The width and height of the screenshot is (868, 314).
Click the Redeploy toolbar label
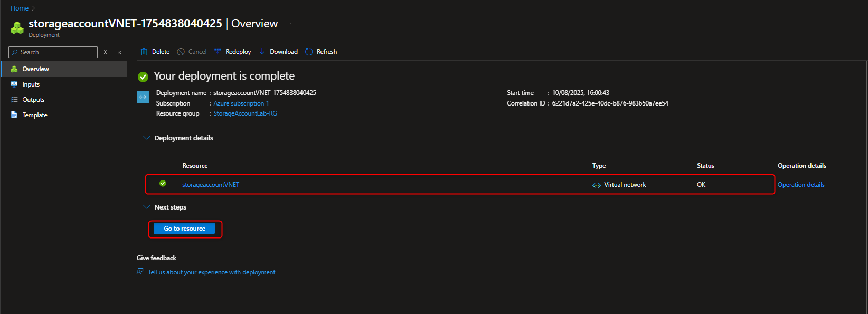(x=238, y=52)
